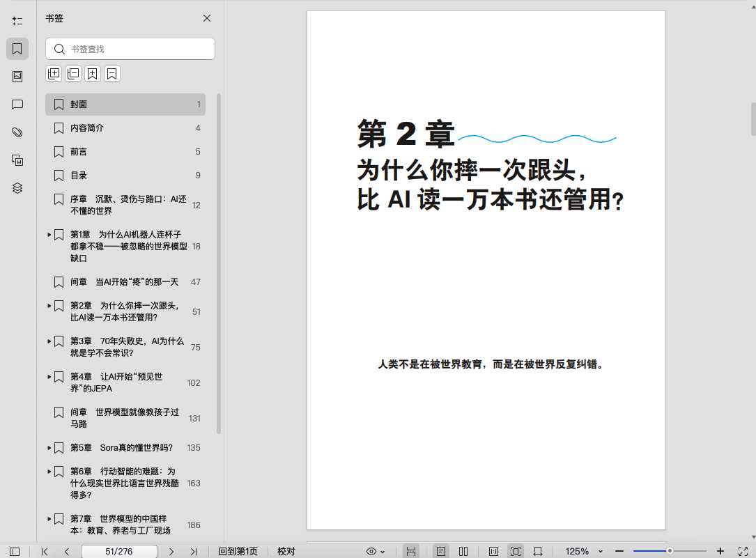Switch to two-page view
Screen dimensions: 756x558
(463, 551)
